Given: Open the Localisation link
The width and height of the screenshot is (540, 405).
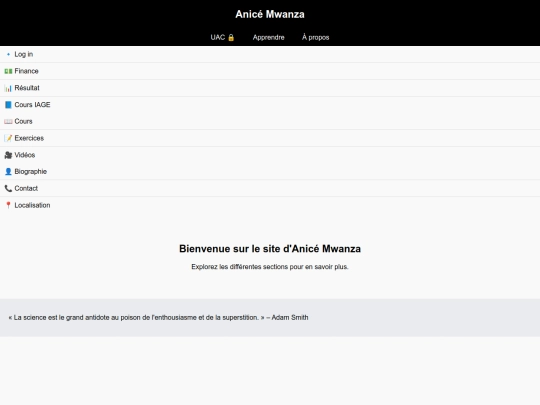Looking at the screenshot, I should point(32,205).
